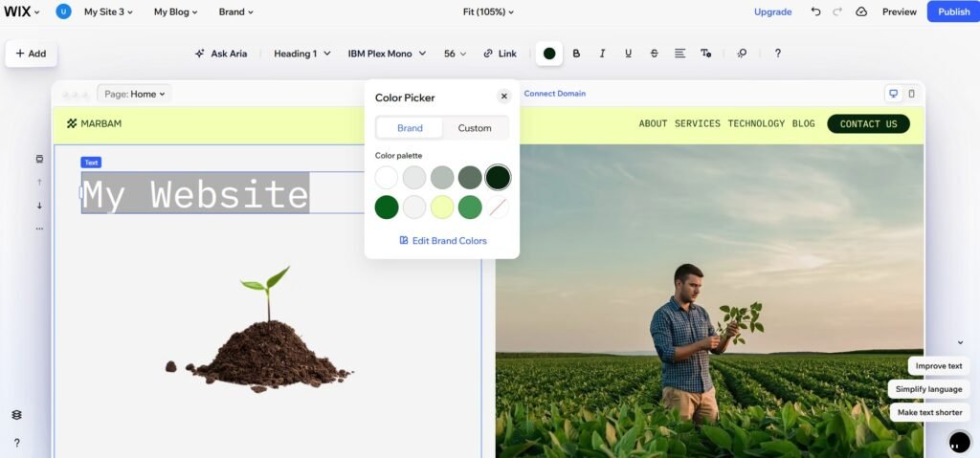Open advanced text settings icon
This screenshot has height=458, width=980.
[705, 54]
